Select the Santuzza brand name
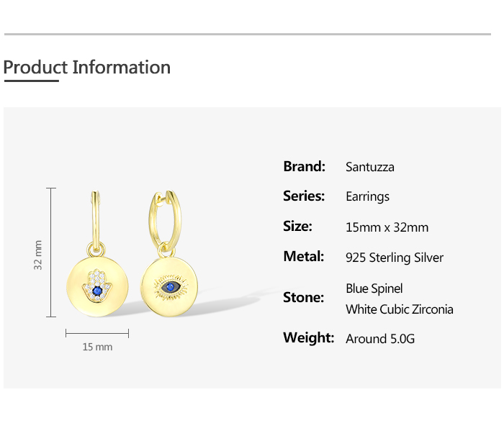 tap(370, 167)
